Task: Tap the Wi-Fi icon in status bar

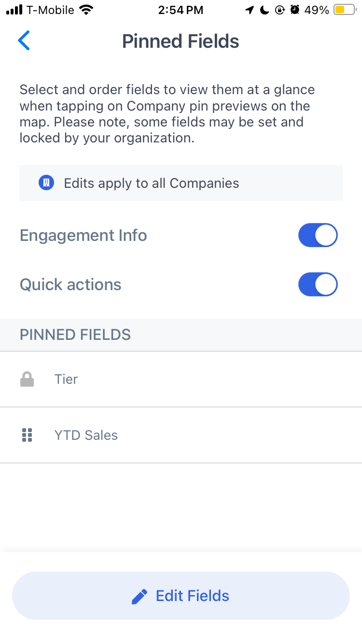Action: [86, 10]
